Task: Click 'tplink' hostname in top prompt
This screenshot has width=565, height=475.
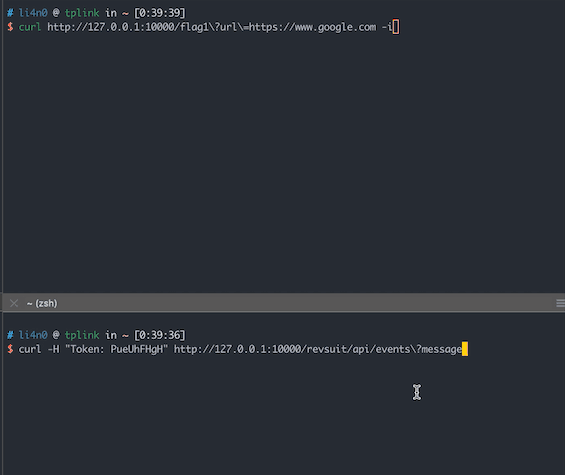Action: 82,13
